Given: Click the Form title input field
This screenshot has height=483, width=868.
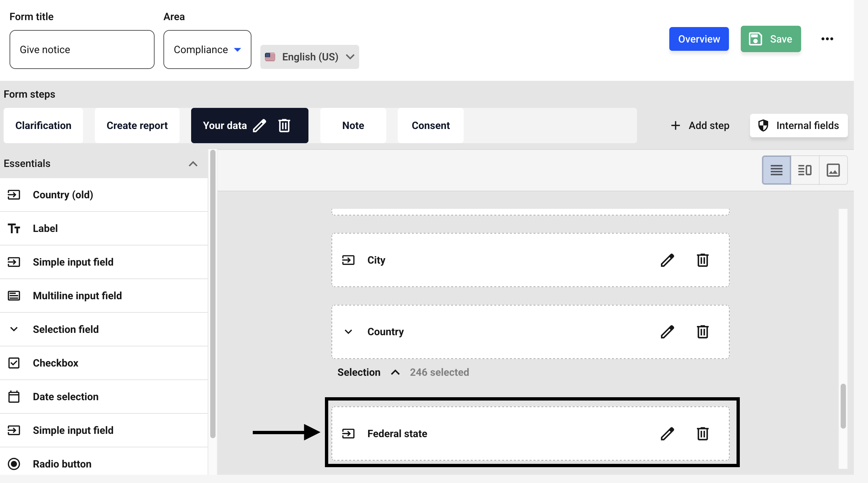Looking at the screenshot, I should (x=82, y=49).
